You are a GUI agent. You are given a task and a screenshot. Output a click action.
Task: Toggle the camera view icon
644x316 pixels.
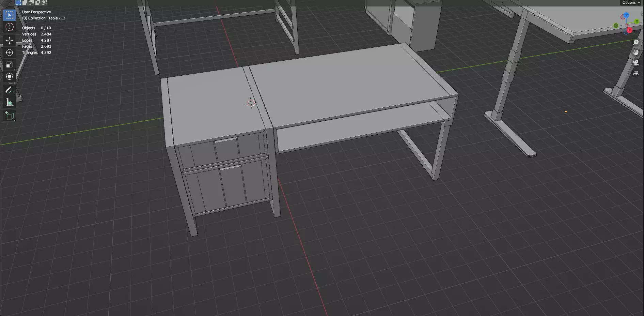(x=636, y=63)
